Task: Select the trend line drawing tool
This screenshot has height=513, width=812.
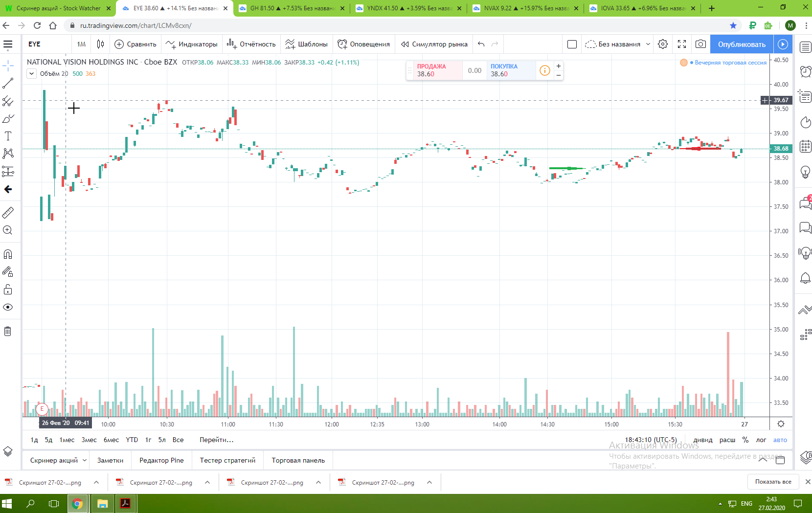Action: [x=8, y=83]
